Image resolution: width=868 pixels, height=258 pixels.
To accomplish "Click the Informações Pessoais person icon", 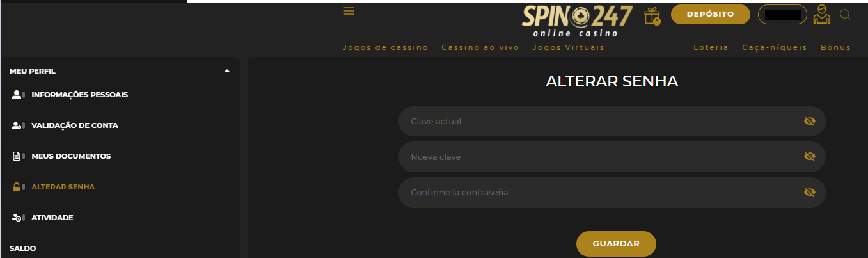I will (x=19, y=95).
